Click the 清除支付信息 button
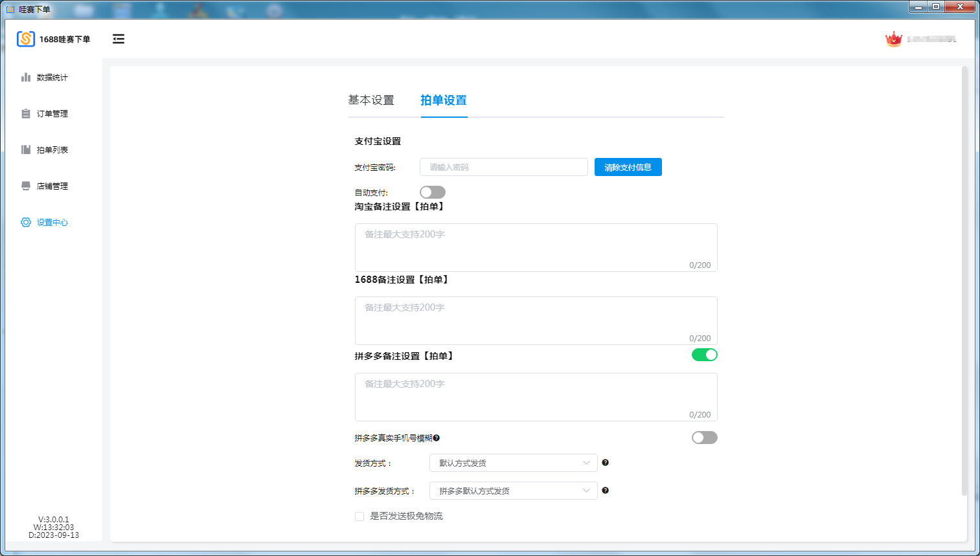980x556 pixels. [628, 167]
